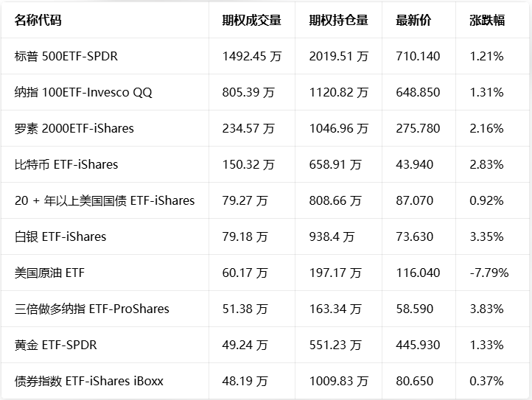Select 黃金 ETF-SPDR name
Screen dimensions: 532x400
pos(56,345)
